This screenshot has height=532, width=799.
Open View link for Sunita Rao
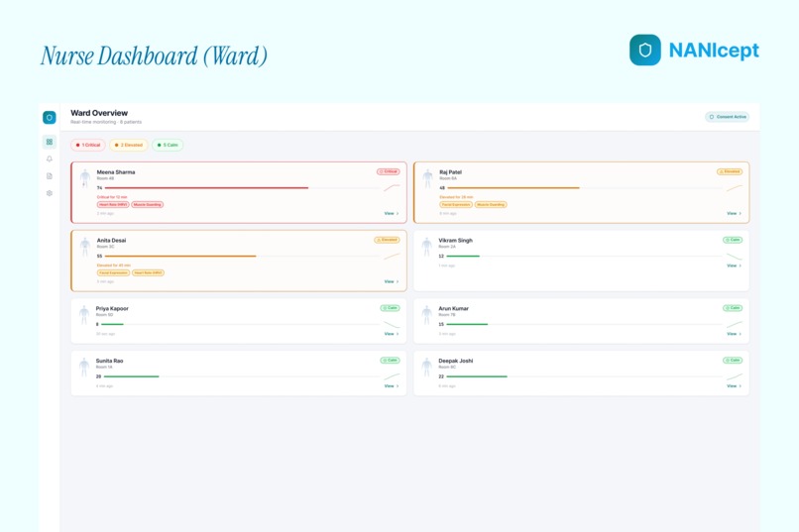[392, 386]
